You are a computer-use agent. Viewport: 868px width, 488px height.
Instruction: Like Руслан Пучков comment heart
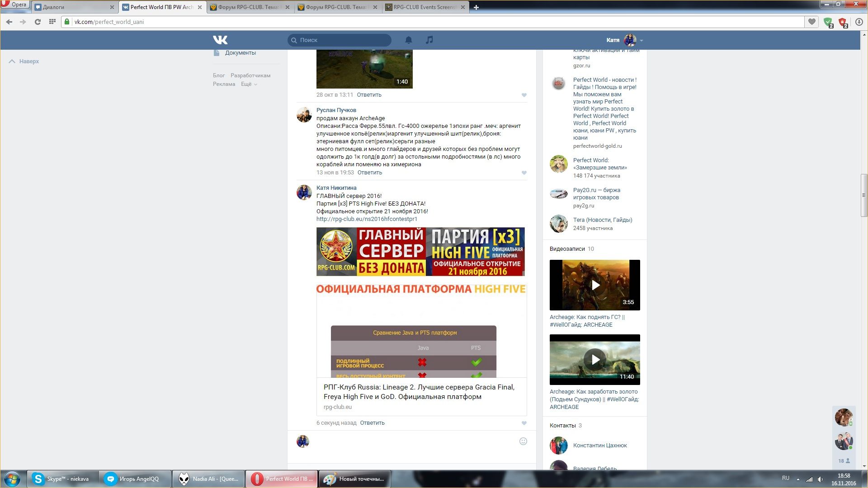coord(524,173)
